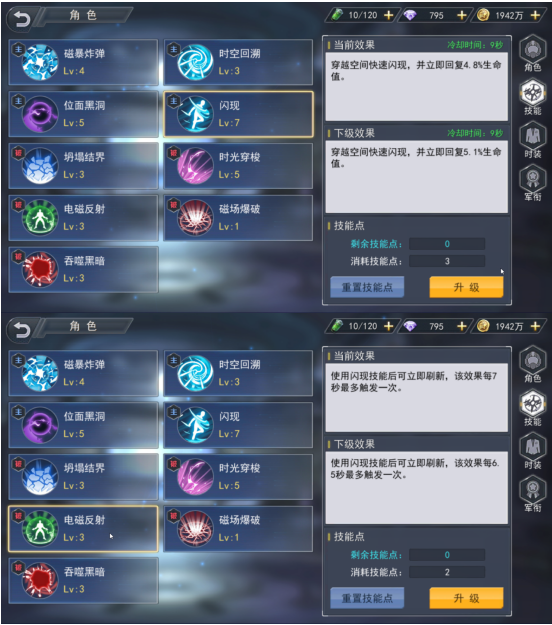
Task: Select the highlighted 闪现 skill in upper screen
Action: point(238,114)
